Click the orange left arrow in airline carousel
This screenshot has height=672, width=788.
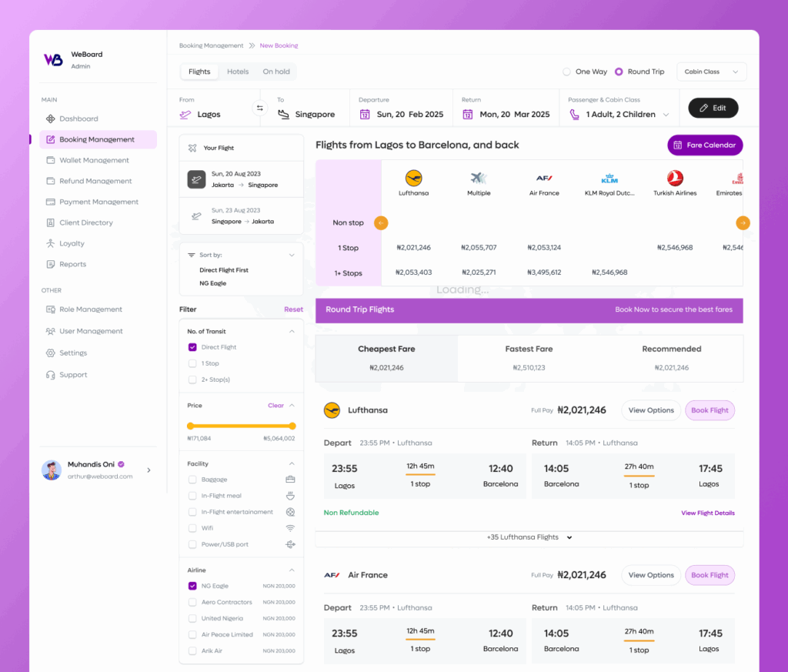[x=381, y=223]
